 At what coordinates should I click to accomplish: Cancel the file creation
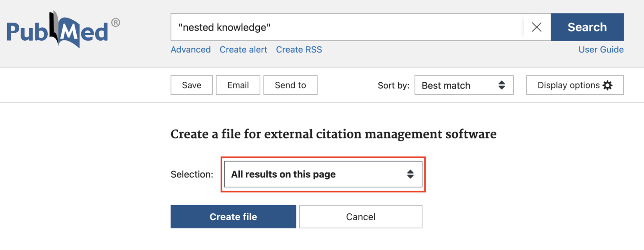pyautogui.click(x=361, y=216)
